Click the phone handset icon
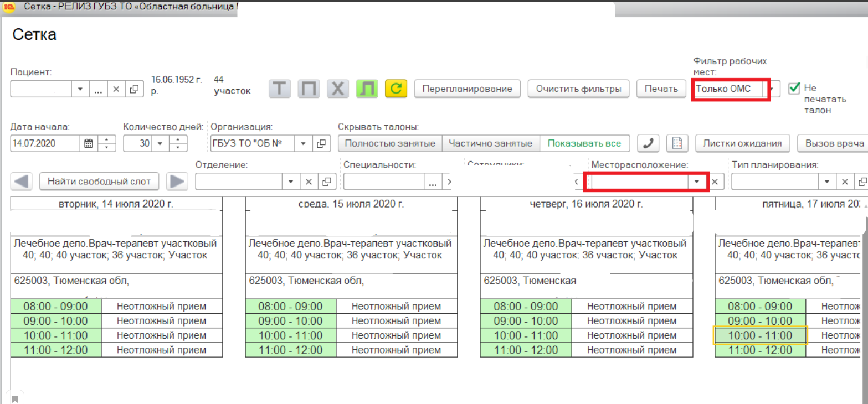 pyautogui.click(x=648, y=143)
